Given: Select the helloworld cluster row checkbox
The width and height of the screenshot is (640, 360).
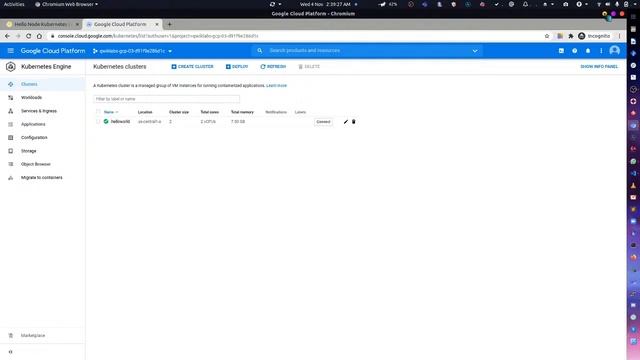Looking at the screenshot, I should click(x=98, y=122).
